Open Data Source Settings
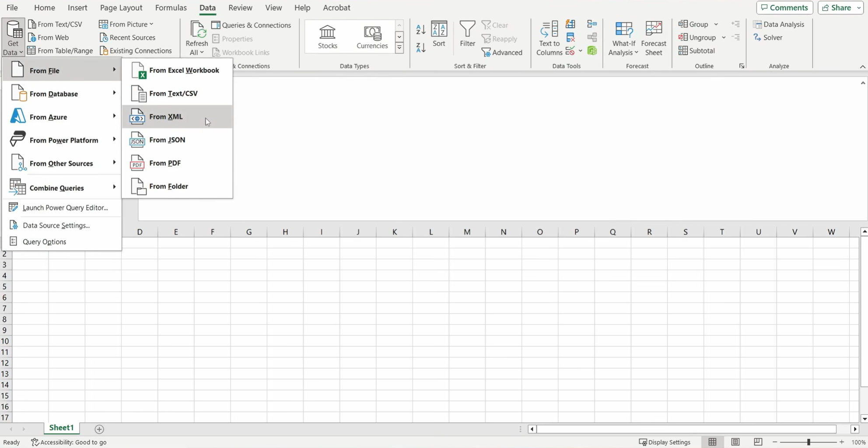Image resolution: width=868 pixels, height=448 pixels. point(62,225)
